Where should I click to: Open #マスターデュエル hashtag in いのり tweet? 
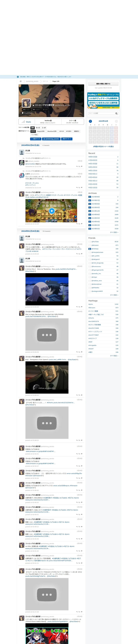tap(32, 183)
